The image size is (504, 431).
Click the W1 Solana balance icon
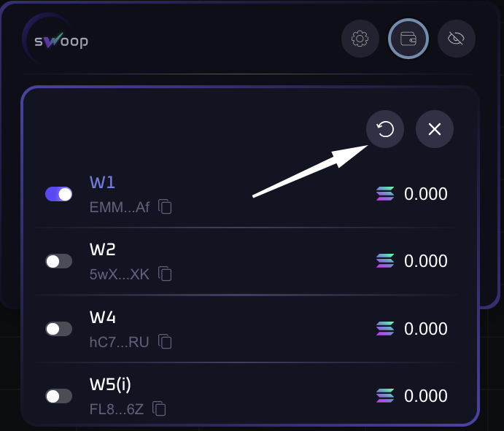[x=385, y=194]
